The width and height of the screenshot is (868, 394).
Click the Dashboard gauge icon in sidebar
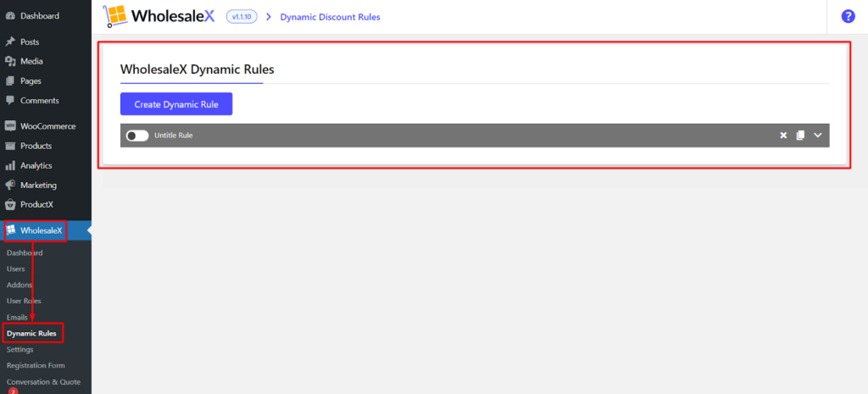[10, 16]
